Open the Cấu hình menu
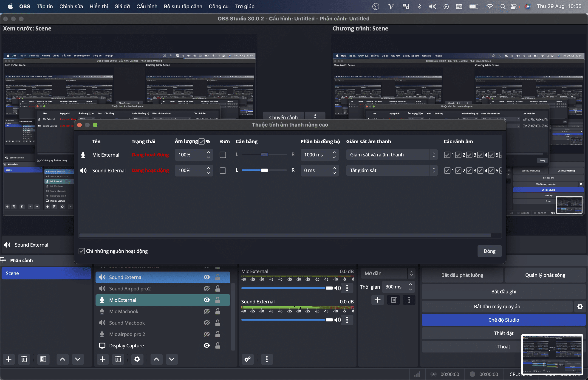Viewport: 588px width, 380px height. pos(147,6)
